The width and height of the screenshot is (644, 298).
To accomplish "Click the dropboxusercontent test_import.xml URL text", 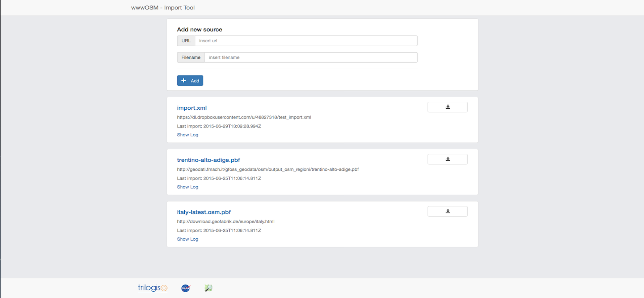I will click(x=244, y=117).
